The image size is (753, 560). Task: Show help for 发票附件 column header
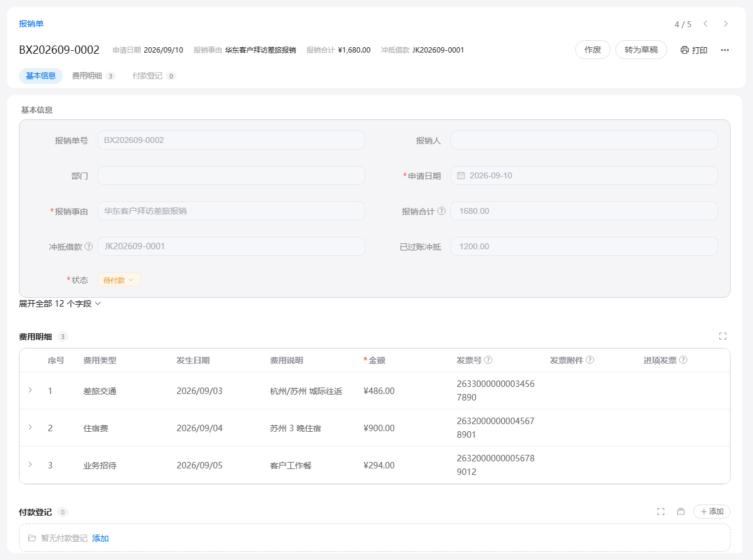[x=590, y=360]
